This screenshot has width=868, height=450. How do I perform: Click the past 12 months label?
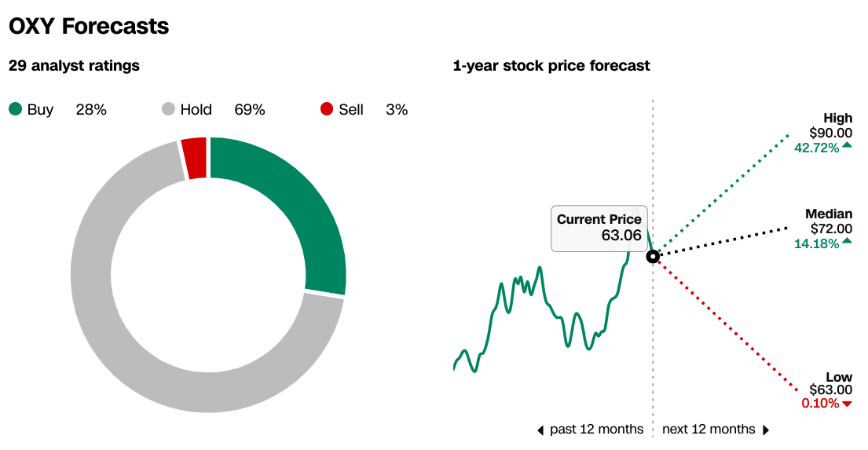[596, 430]
